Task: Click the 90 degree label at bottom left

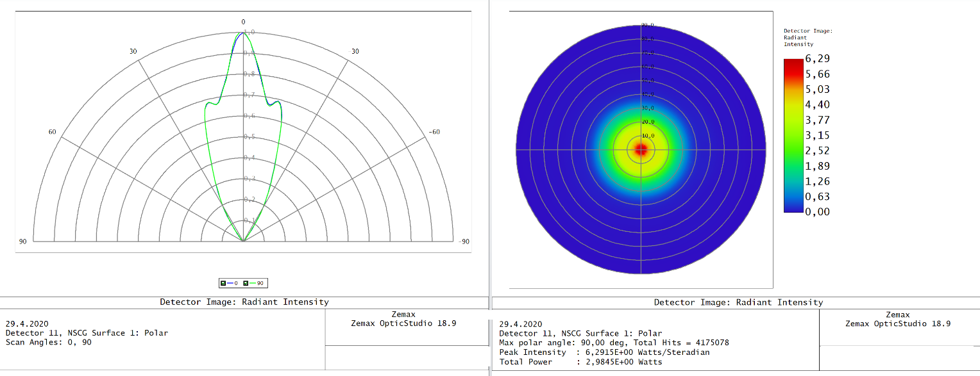Action: coord(22,241)
